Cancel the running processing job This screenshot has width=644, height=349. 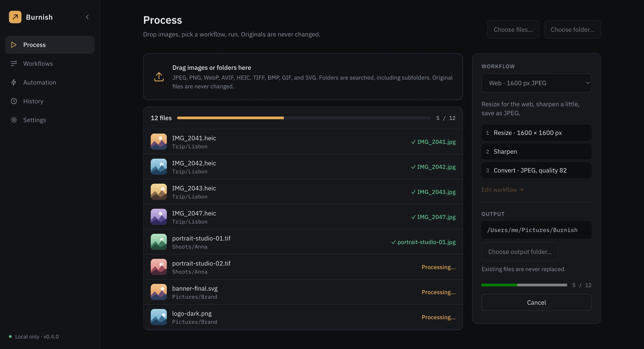point(536,302)
